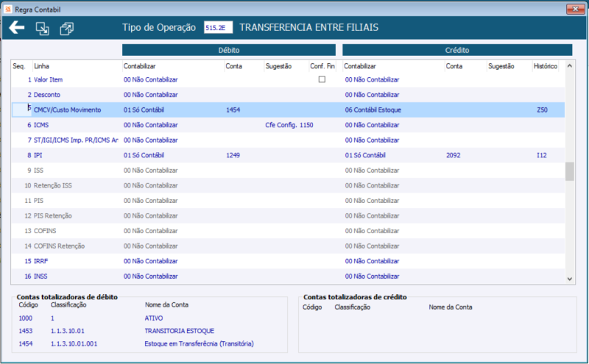
Task: Click the scrollbar up arrow
Action: tap(569, 66)
